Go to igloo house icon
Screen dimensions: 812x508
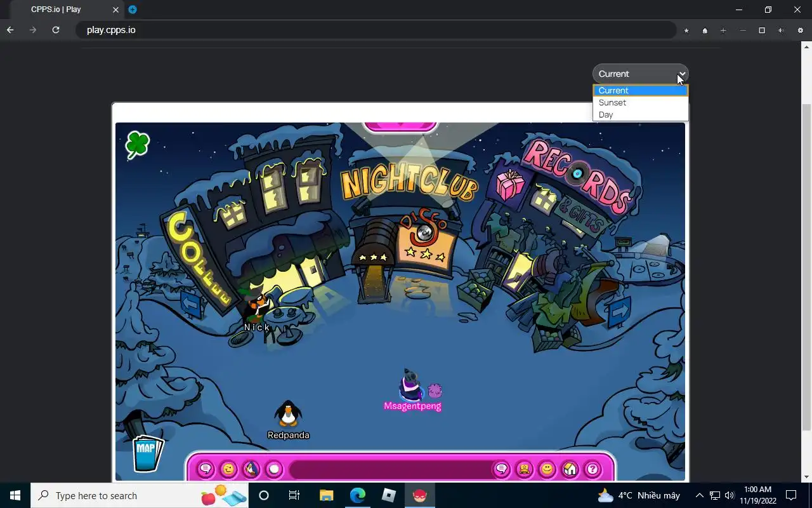coord(570,469)
